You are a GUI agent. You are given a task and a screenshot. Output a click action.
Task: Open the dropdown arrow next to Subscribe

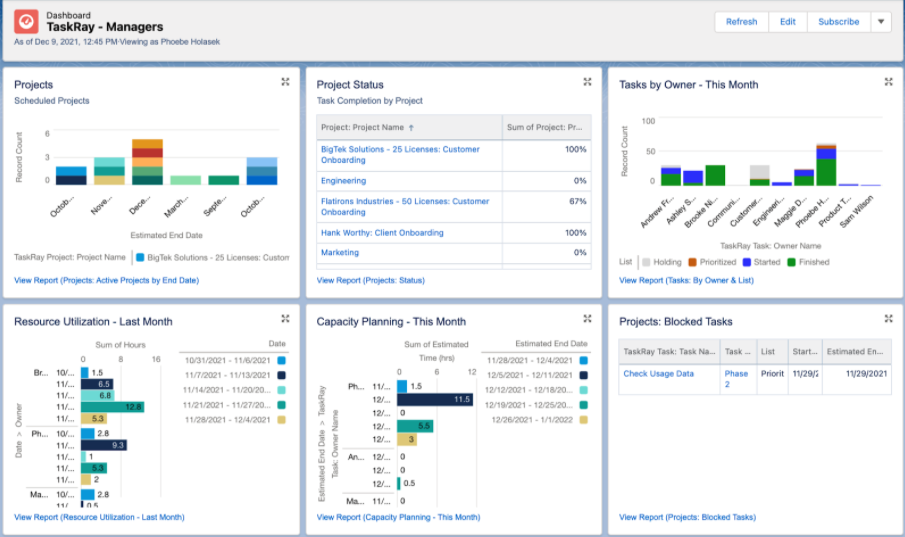point(881,22)
